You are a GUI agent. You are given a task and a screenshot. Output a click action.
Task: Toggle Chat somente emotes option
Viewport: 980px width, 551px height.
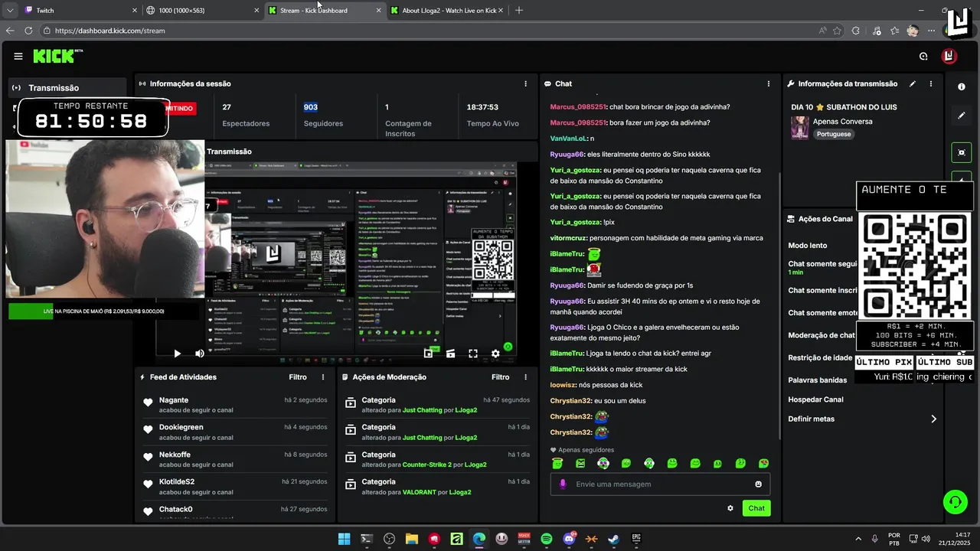(822, 312)
